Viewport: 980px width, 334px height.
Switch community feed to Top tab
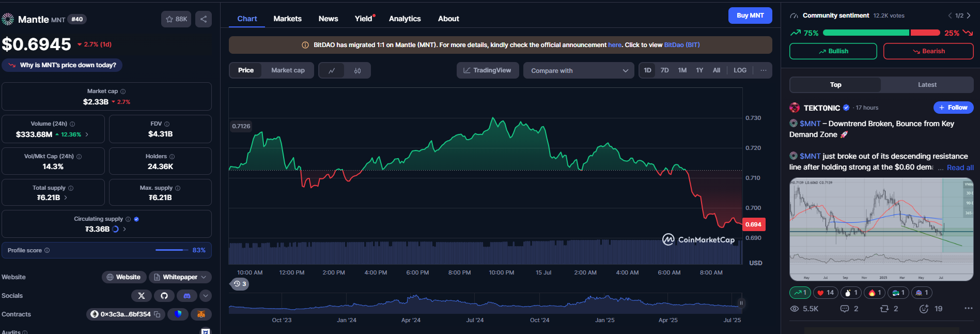pyautogui.click(x=835, y=85)
